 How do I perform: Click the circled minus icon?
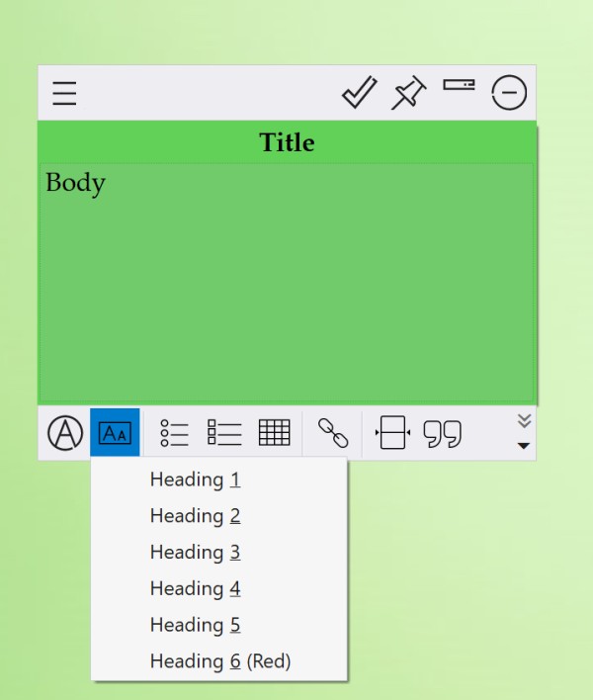[x=509, y=94]
